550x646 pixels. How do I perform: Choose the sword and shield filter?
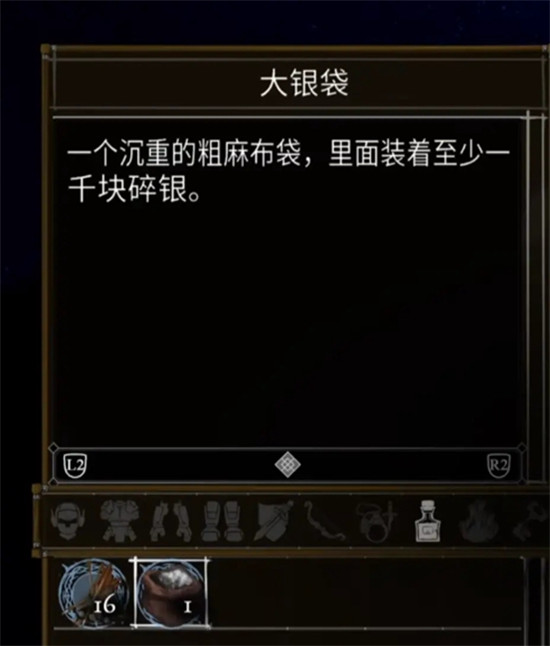pyautogui.click(x=274, y=521)
